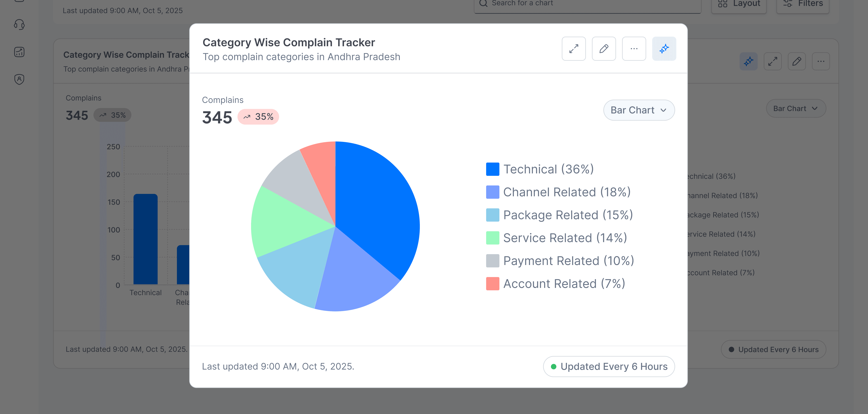Click the pencil edit icon in modal
The image size is (868, 414).
click(604, 49)
